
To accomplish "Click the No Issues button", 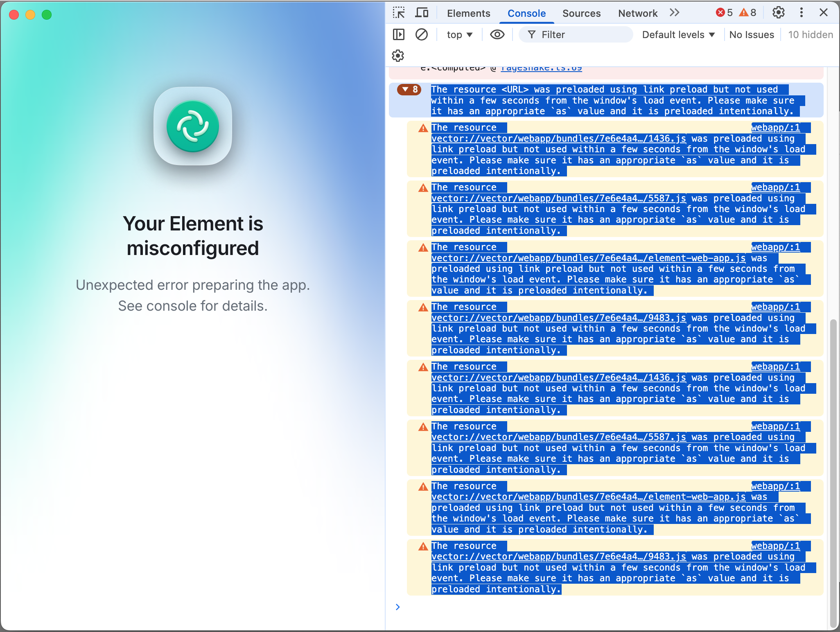I will click(751, 35).
